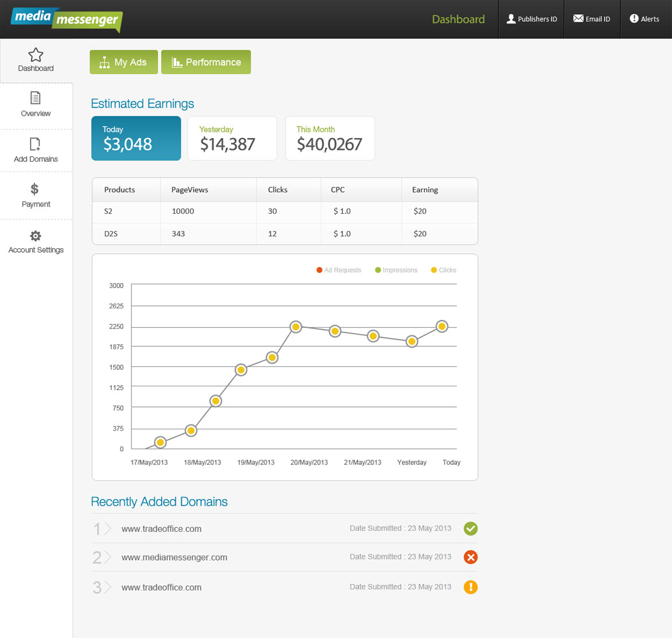Open the Overview document icon

tap(36, 97)
